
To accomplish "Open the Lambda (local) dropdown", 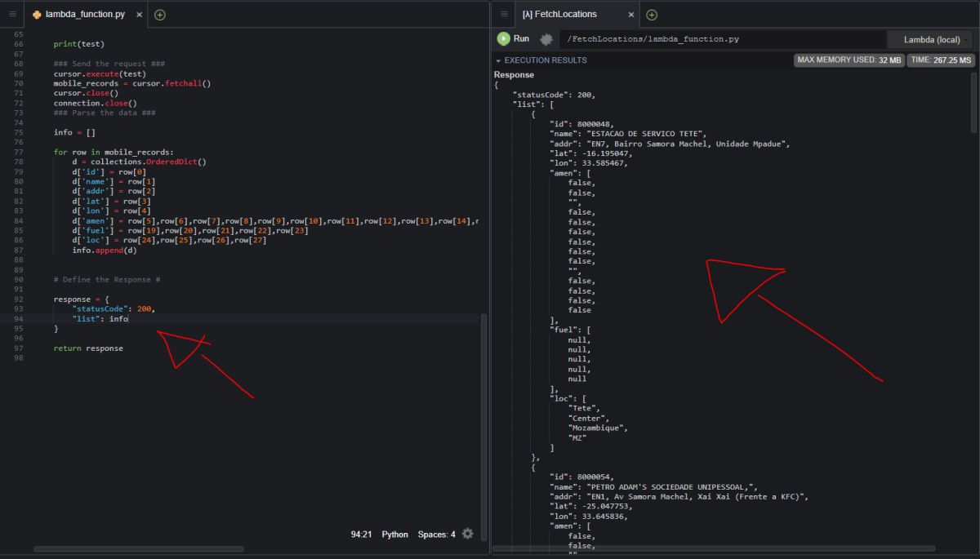I will (932, 39).
